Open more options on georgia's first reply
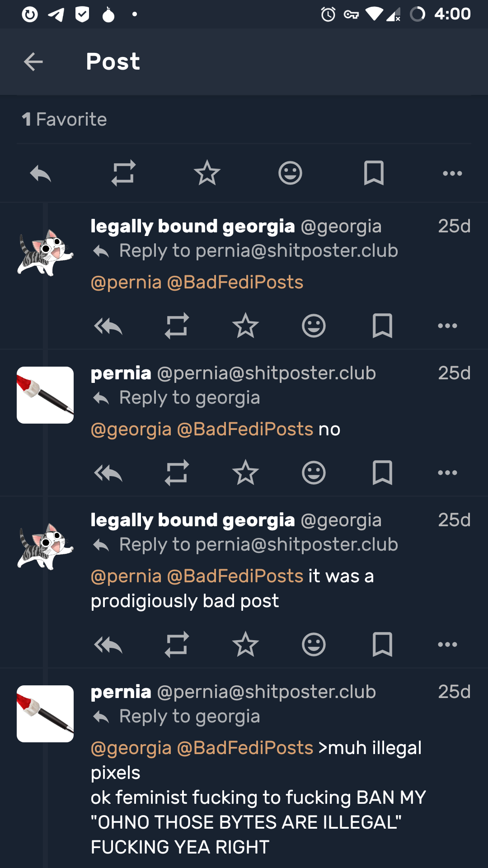488x868 pixels. pyautogui.click(x=447, y=326)
